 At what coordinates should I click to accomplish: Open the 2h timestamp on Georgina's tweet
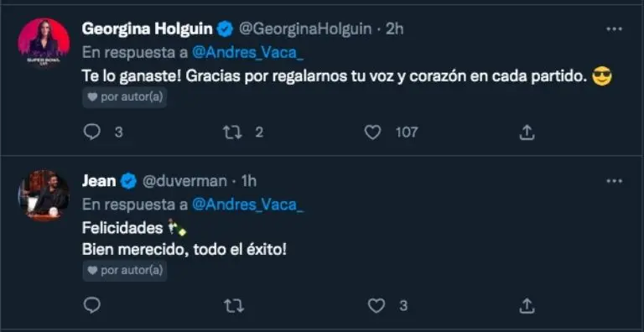click(394, 29)
